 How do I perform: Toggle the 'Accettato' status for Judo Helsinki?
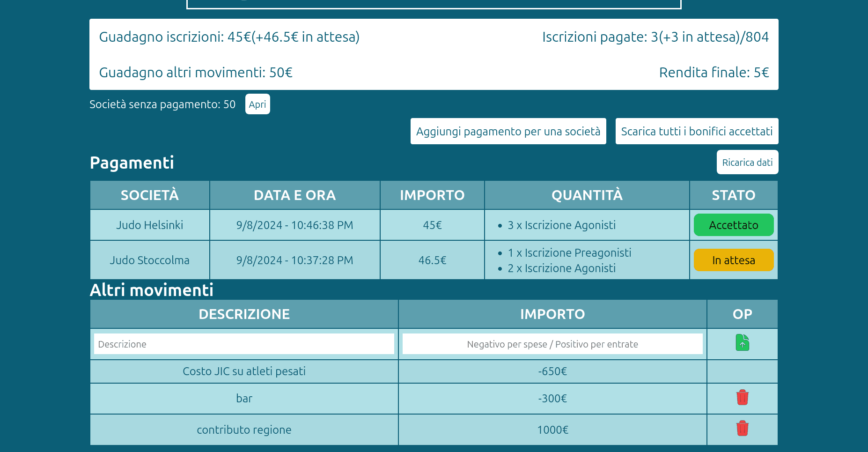733,225
